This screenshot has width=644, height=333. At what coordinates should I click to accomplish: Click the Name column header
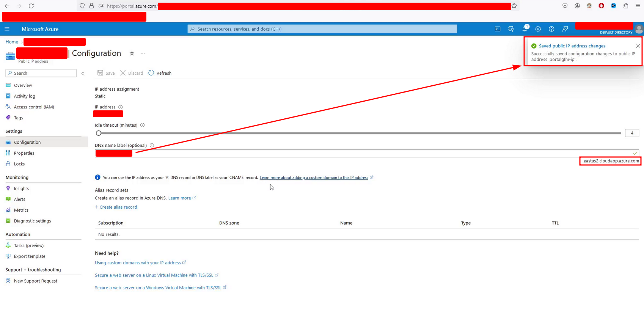(346, 223)
